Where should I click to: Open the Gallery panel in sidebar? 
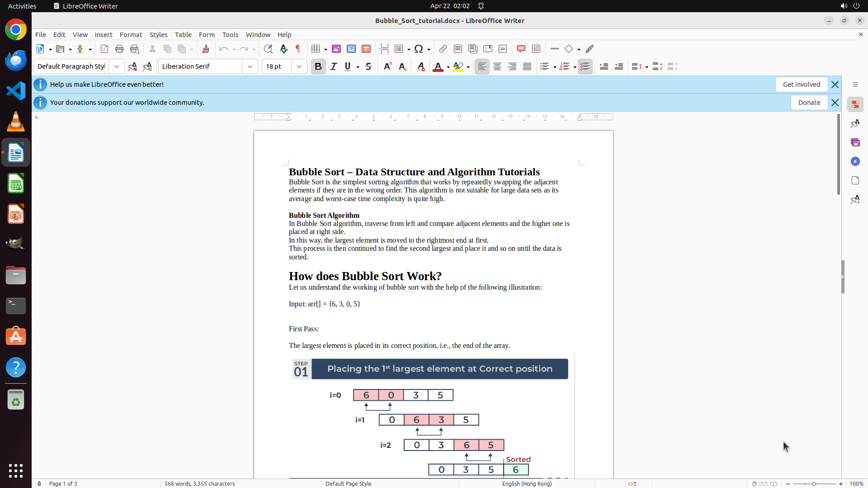tap(855, 142)
